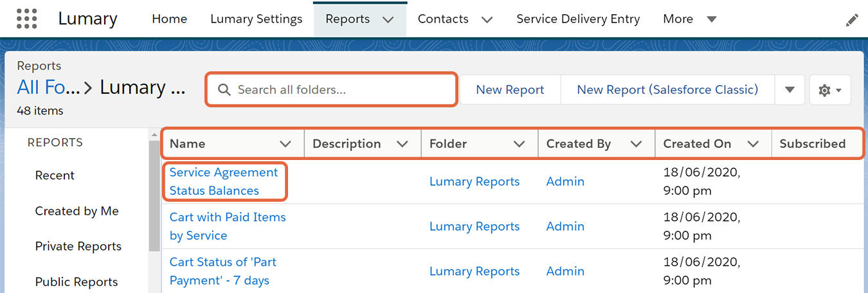This screenshot has width=868, height=293.
Task: Open Service Agreement Status Balances report
Action: pos(224,181)
